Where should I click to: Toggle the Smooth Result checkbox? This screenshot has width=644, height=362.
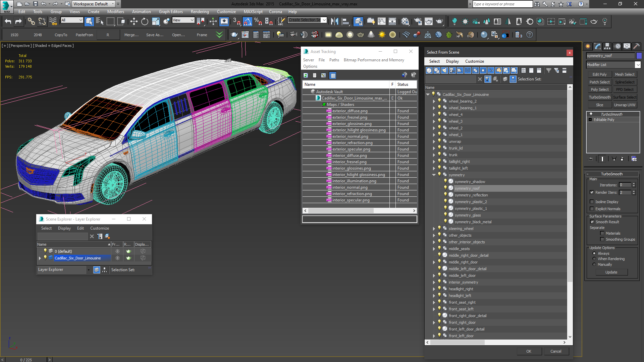point(592,222)
